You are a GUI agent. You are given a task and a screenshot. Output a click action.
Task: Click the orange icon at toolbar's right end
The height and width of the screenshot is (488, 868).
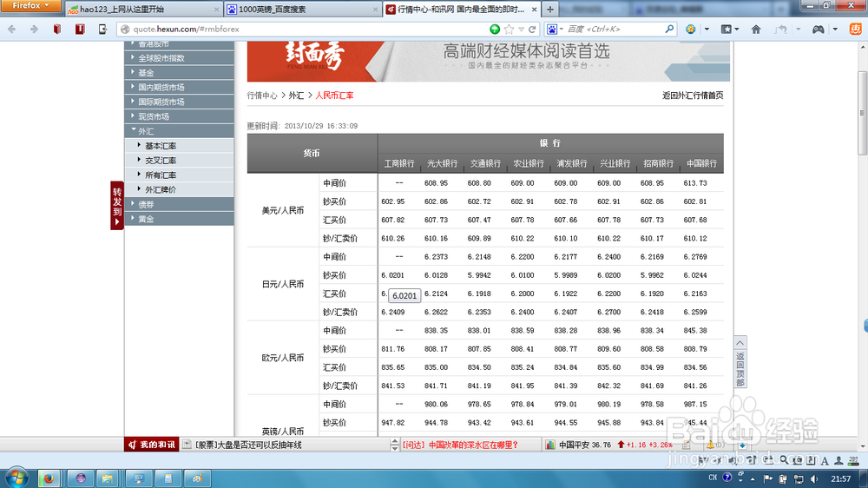(855, 29)
